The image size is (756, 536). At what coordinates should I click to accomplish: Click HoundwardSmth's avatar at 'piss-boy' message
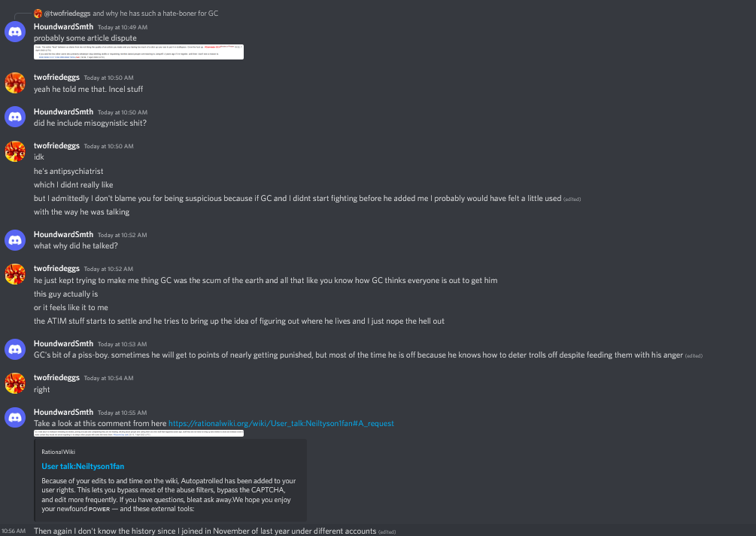[15, 349]
